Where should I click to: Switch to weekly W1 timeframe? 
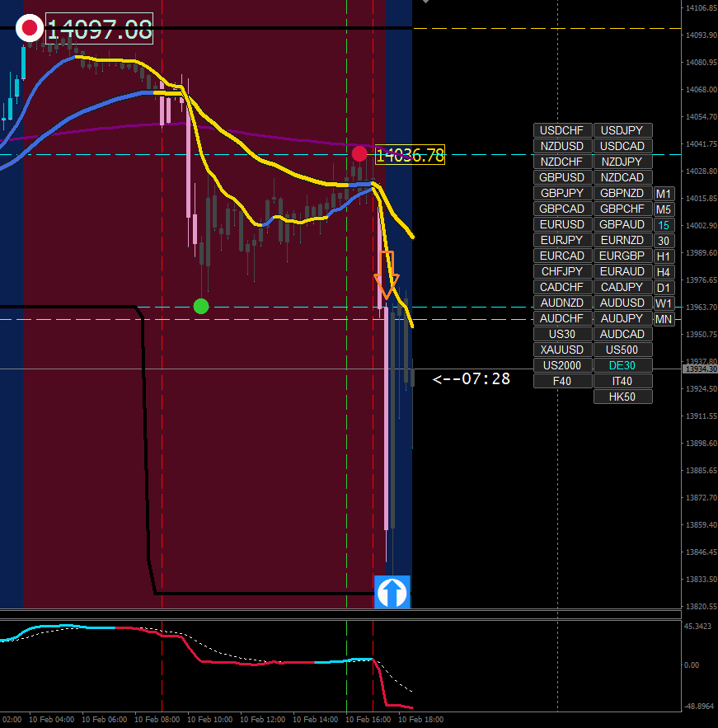(x=664, y=303)
